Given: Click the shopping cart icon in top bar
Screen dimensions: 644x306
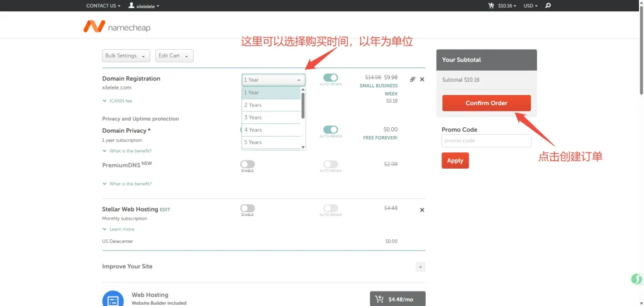Looking at the screenshot, I should 491,6.
